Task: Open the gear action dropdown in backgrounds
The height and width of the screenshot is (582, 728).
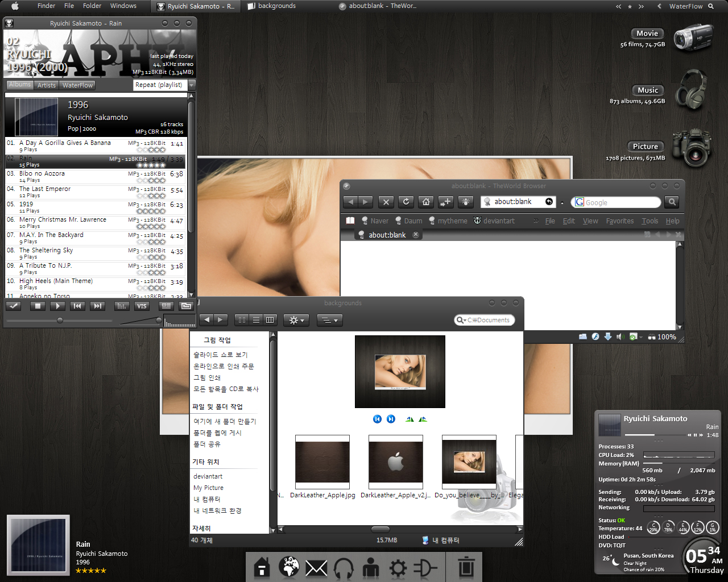Action: (296, 320)
